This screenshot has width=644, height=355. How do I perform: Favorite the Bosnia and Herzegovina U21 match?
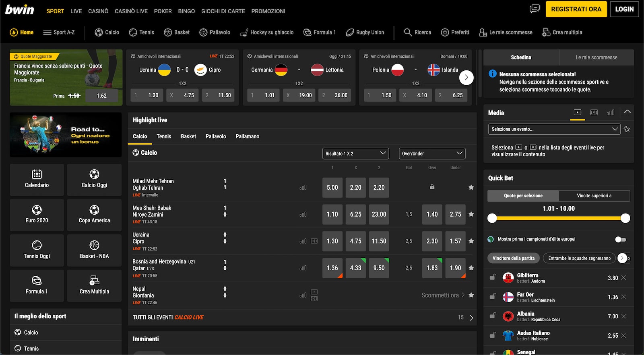coord(471,268)
